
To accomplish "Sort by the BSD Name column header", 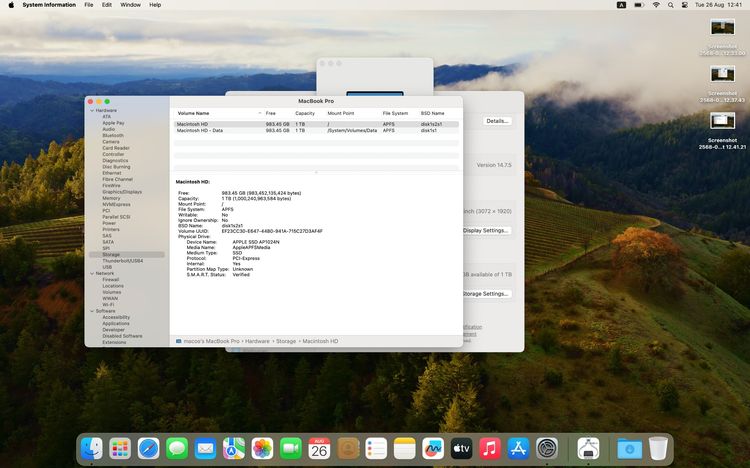I will [432, 113].
